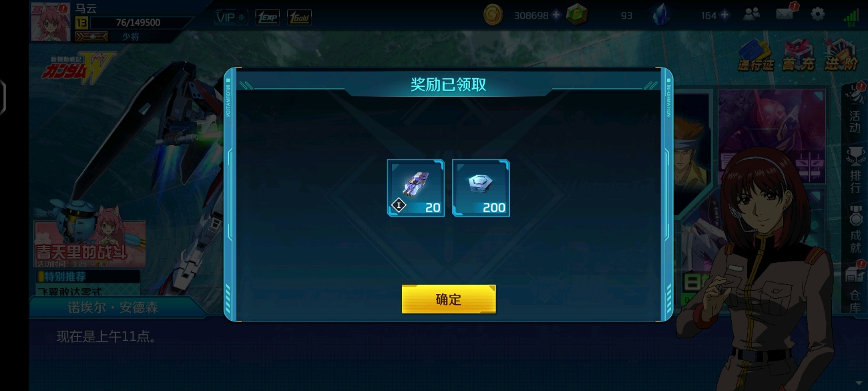Viewport: 868px width, 391px height.
Task: Open the mail envelope icon
Action: (785, 13)
